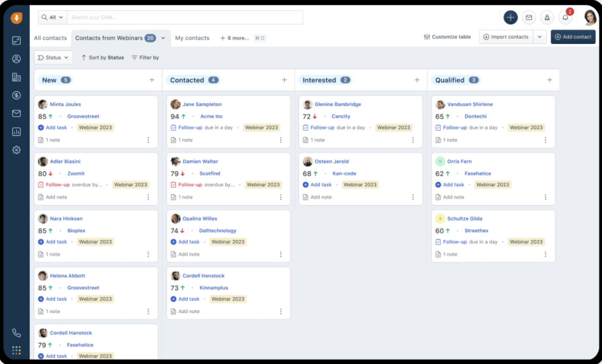Check the Follow-up task on Jane Sampleton card
The height and width of the screenshot is (364, 602).
(173, 128)
